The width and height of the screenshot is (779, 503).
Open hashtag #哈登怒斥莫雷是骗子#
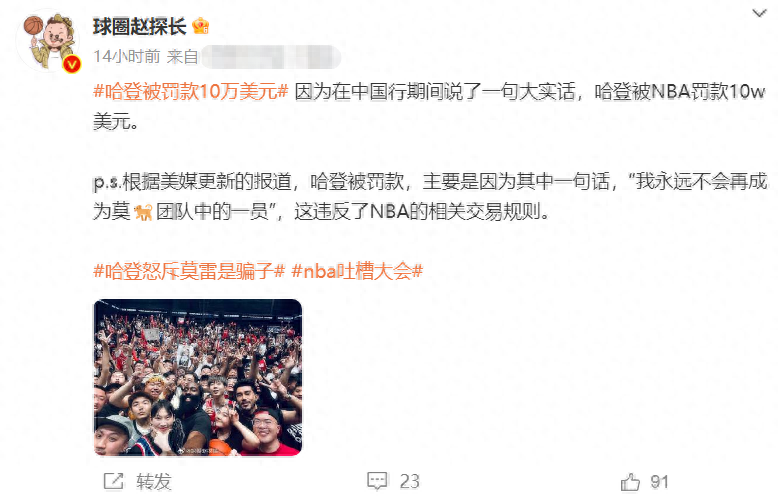189,271
